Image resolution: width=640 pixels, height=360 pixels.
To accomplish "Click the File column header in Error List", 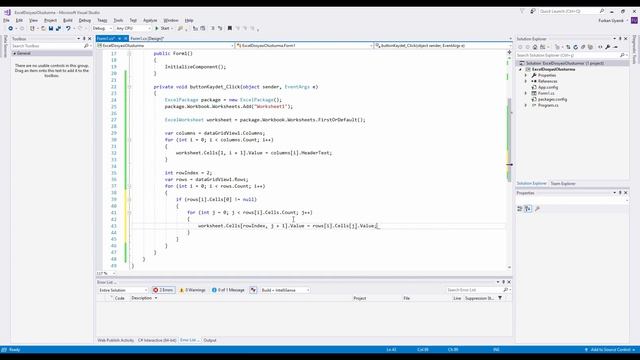I will pos(407,298).
